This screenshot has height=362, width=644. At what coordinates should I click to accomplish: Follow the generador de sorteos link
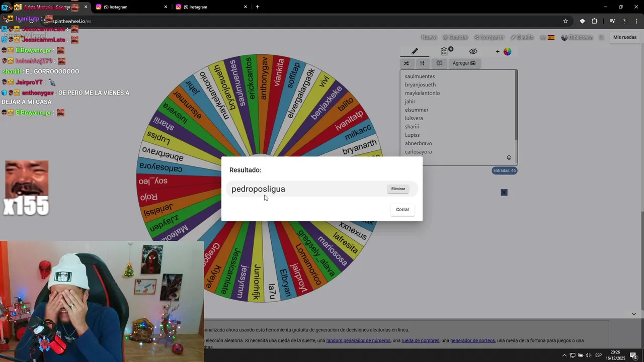pos(472,341)
